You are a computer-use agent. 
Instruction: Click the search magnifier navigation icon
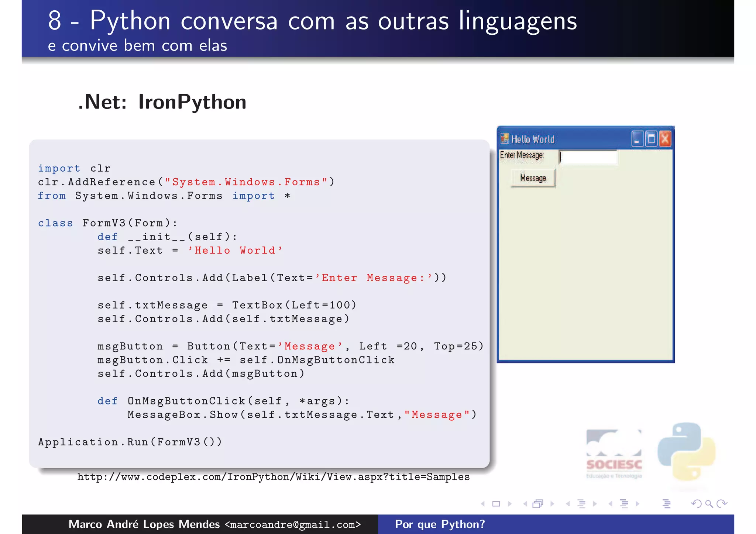click(x=709, y=504)
